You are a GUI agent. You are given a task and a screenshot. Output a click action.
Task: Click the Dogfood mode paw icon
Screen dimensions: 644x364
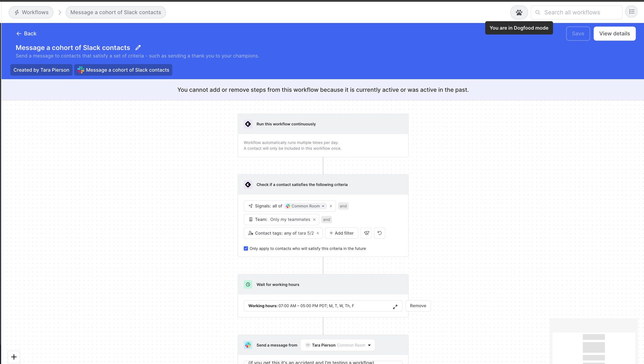519,13
